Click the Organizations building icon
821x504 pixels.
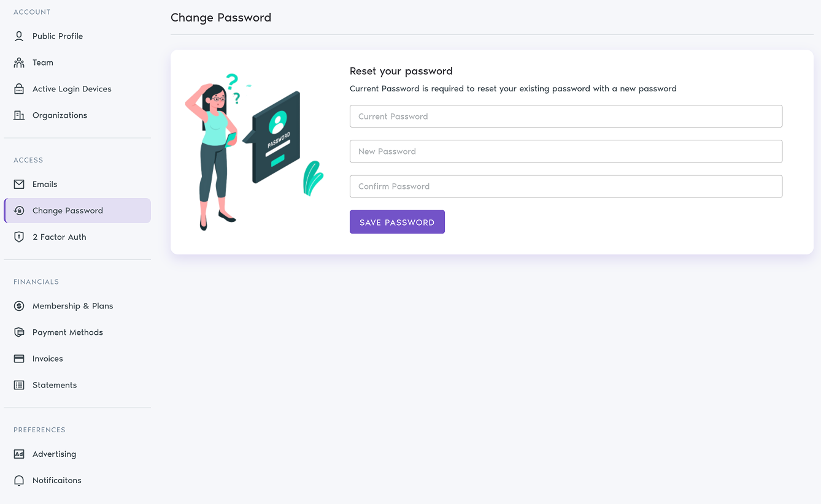coord(18,115)
